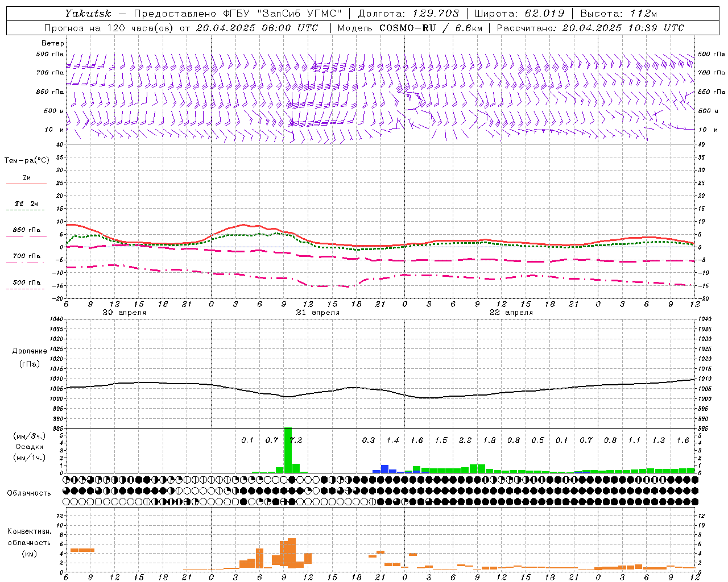Click the '(мм/3ч.)' precipitation unit label
Screen dimensions: 728x582
(x=29, y=436)
